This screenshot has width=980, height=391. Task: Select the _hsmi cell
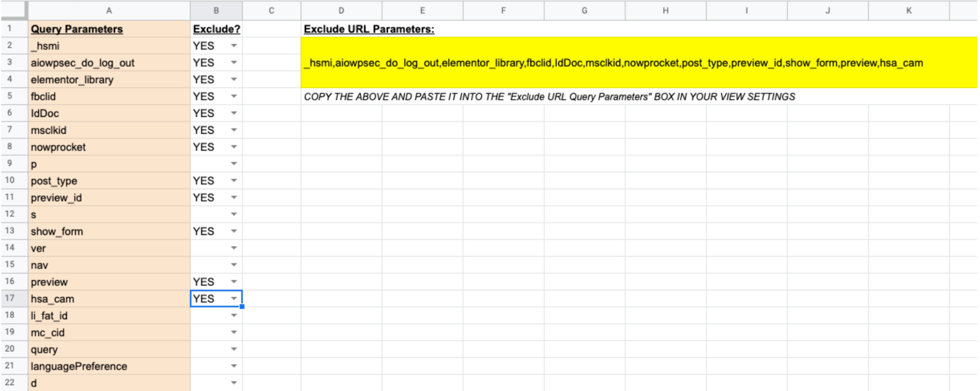[x=109, y=46]
